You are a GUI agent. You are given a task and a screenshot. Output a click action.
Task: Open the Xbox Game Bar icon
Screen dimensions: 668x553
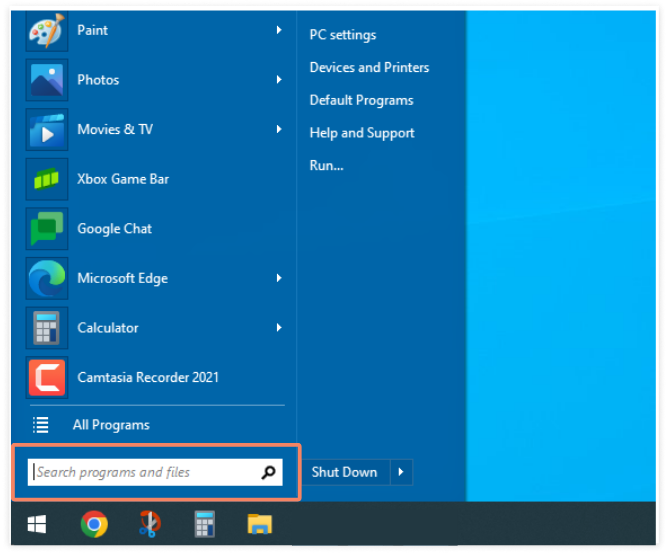[x=47, y=179]
